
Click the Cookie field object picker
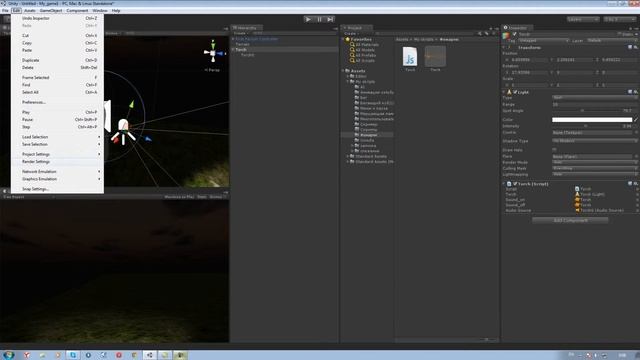(636, 133)
